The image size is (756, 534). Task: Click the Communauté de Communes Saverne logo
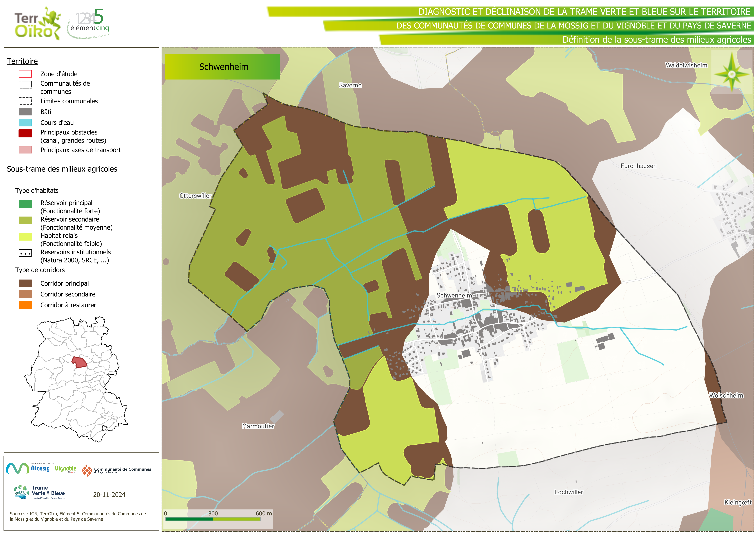coord(117,471)
